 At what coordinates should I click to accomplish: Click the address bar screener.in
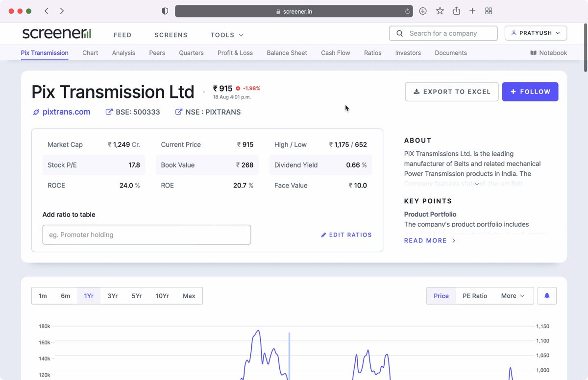(294, 11)
